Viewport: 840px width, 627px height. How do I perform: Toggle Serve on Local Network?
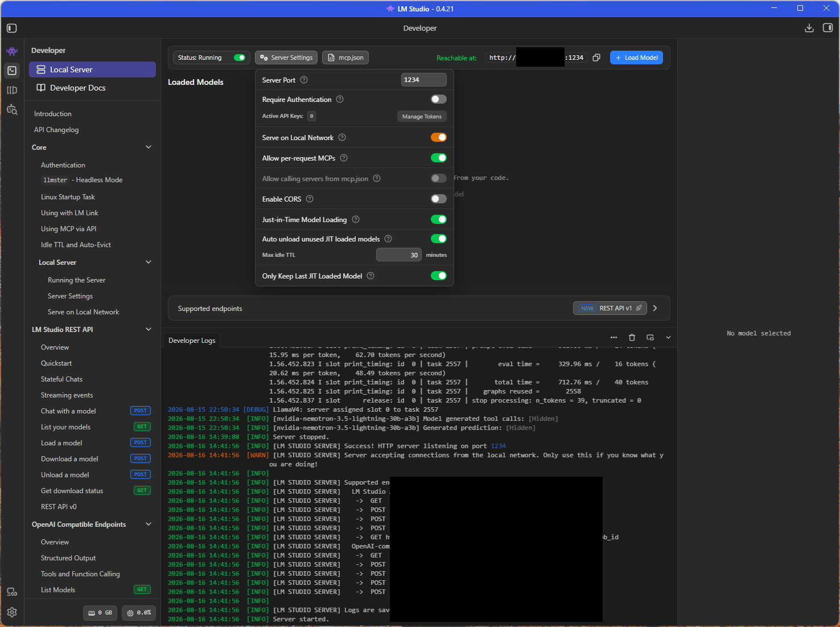tap(439, 137)
